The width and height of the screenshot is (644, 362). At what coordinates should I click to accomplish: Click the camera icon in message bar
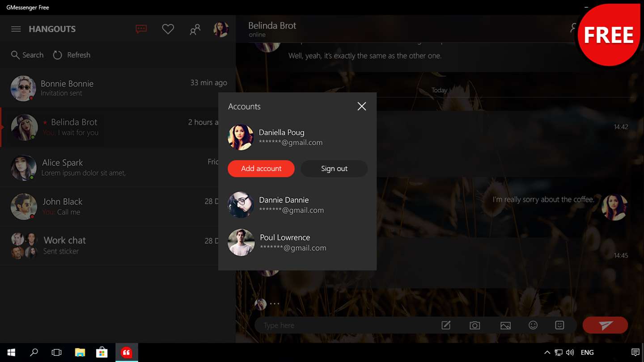point(475,325)
